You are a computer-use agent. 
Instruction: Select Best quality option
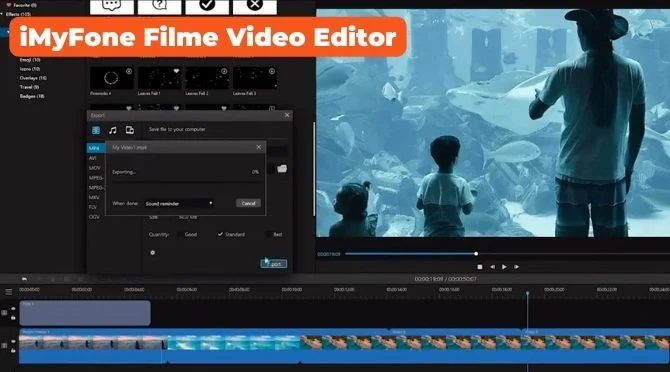(x=274, y=234)
